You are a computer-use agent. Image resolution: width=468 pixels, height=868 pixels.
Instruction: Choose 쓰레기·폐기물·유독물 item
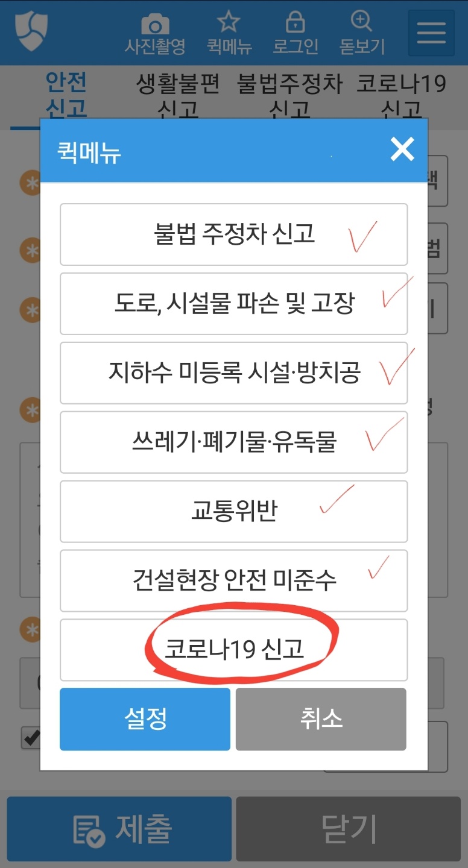tap(234, 442)
